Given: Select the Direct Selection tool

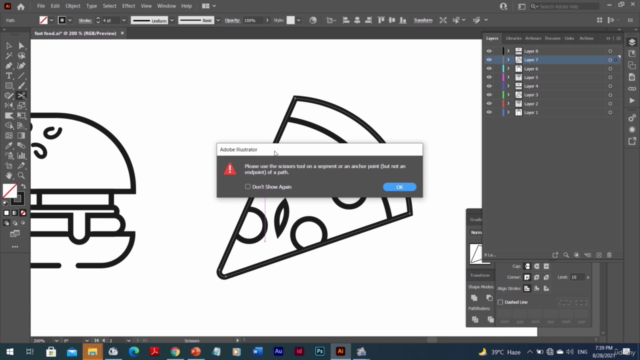Looking at the screenshot, I should 21,46.
